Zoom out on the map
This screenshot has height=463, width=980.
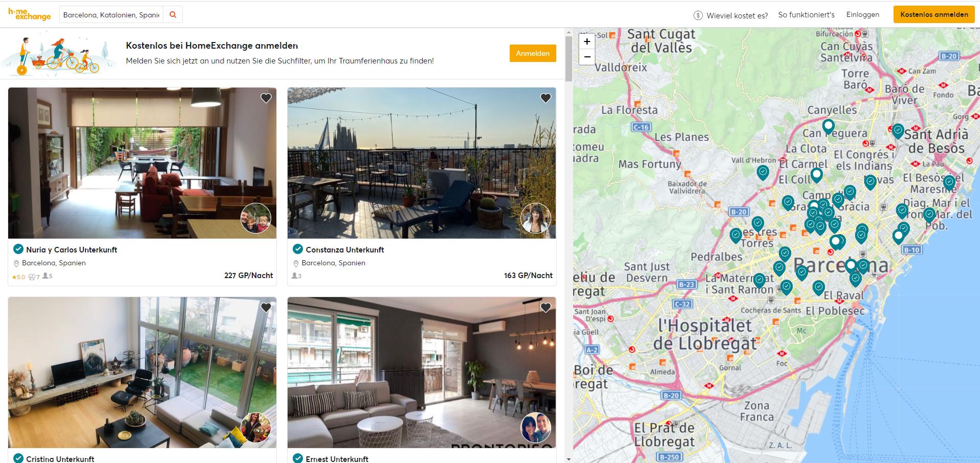(x=587, y=57)
